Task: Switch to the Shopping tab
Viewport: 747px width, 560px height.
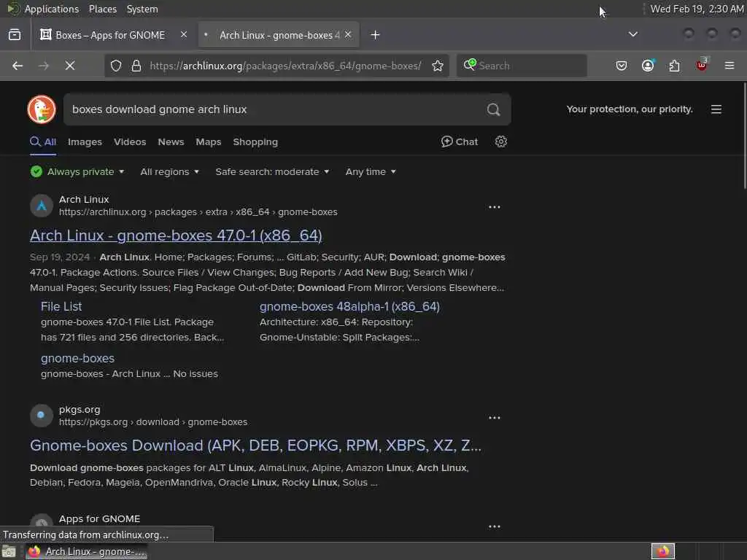Action: [255, 142]
